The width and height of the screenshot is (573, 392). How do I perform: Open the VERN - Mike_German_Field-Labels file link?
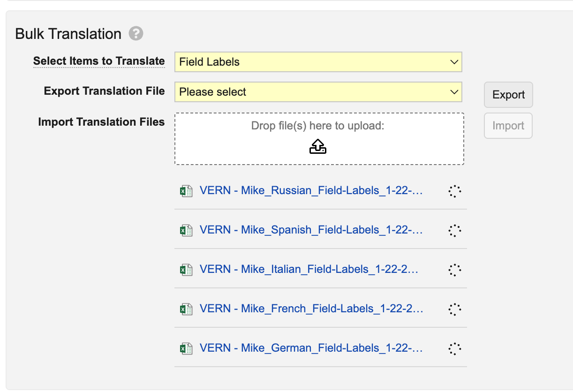[311, 348]
